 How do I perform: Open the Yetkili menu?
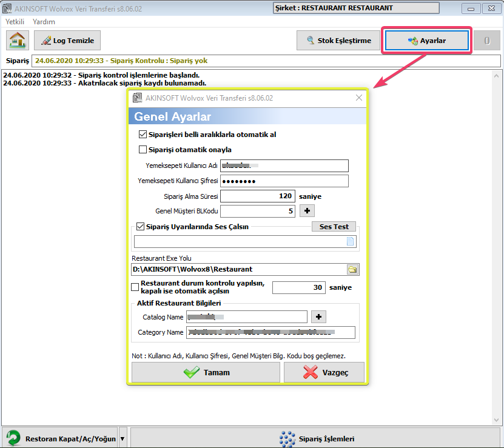point(15,22)
